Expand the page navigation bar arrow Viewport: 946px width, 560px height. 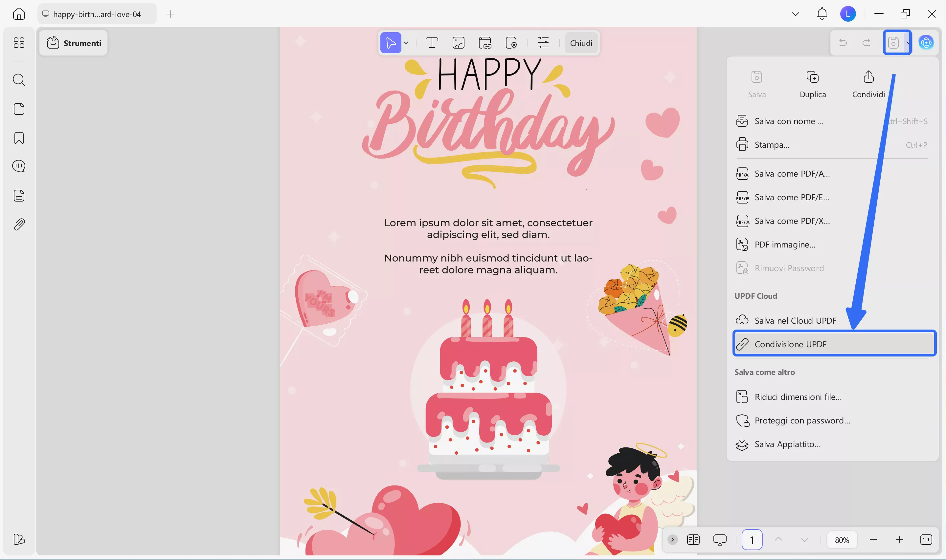pyautogui.click(x=672, y=540)
